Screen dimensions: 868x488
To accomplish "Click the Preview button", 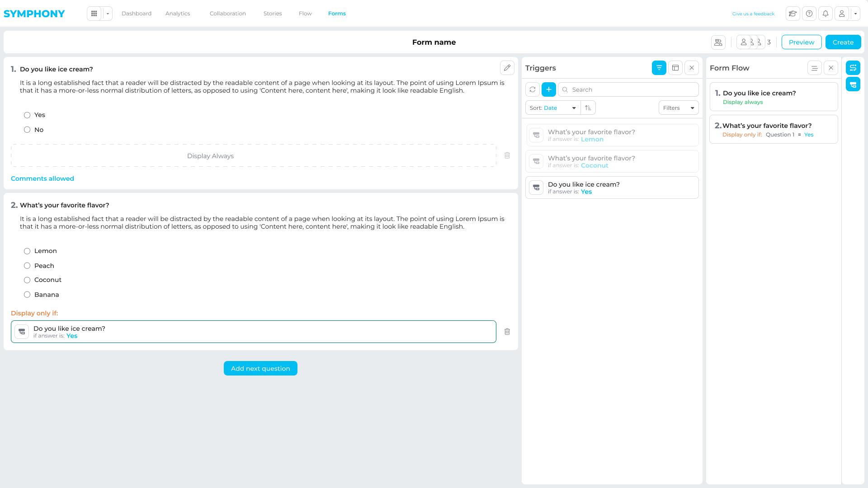I will point(802,42).
